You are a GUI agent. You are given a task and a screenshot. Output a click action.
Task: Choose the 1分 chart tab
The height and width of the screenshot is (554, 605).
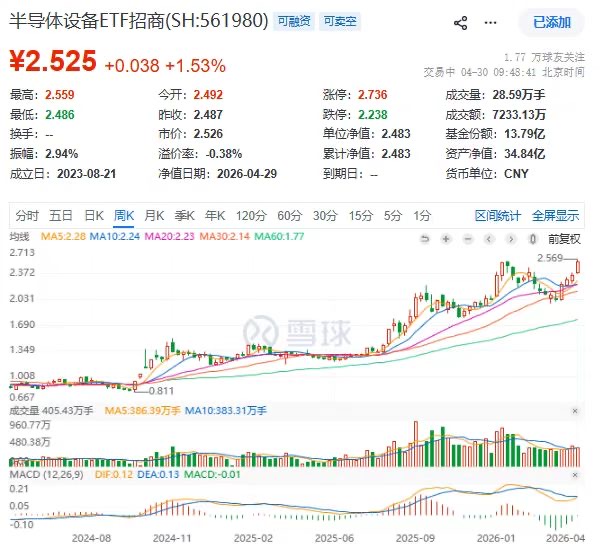coord(422,216)
